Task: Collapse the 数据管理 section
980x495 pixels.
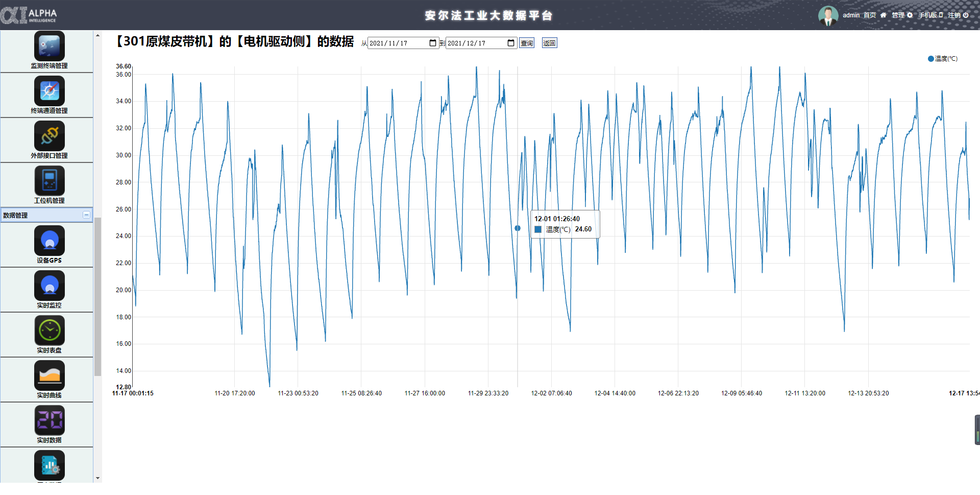Action: pos(86,215)
